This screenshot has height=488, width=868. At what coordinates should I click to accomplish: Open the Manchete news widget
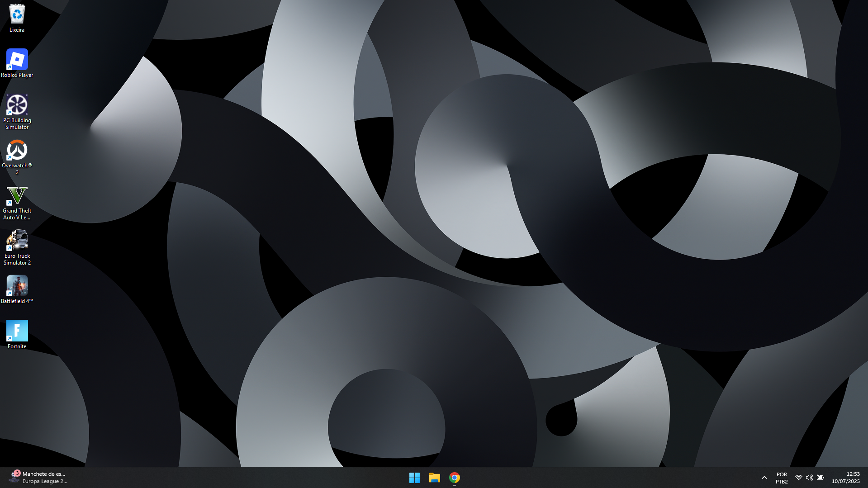[38, 478]
